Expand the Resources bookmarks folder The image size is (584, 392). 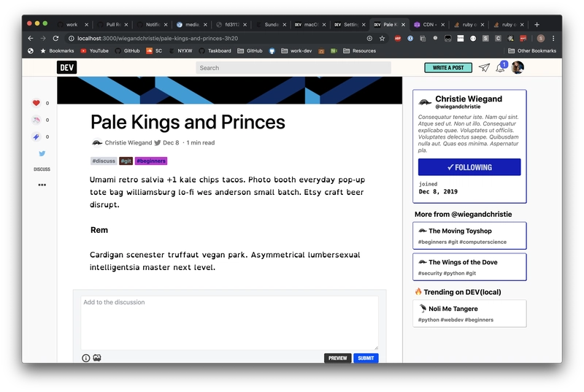(359, 50)
